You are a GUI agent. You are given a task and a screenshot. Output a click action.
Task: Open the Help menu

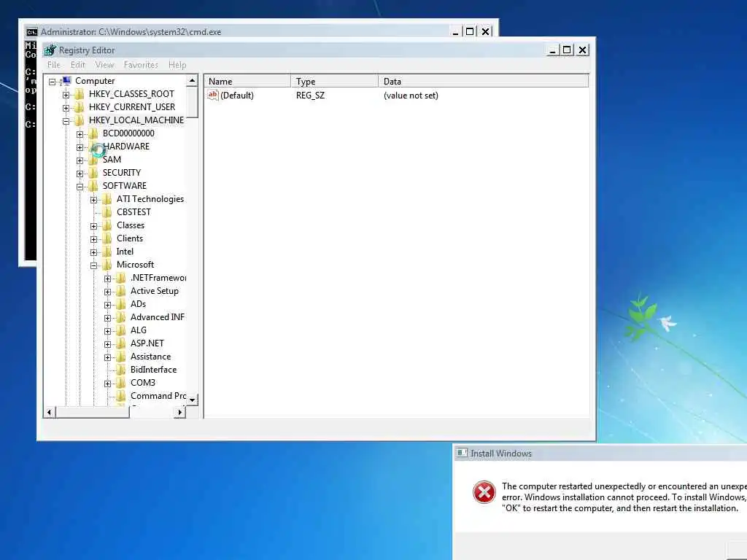pyautogui.click(x=177, y=65)
